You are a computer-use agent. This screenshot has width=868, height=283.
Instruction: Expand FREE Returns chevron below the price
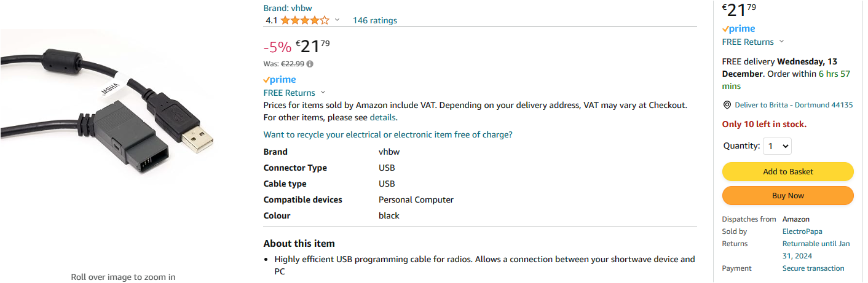tap(323, 93)
